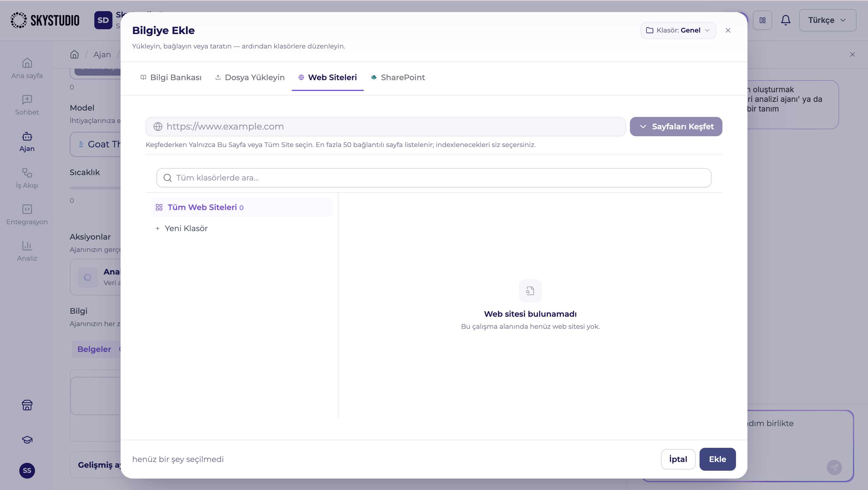Select Tüm Web Siteleri folder

[242, 207]
